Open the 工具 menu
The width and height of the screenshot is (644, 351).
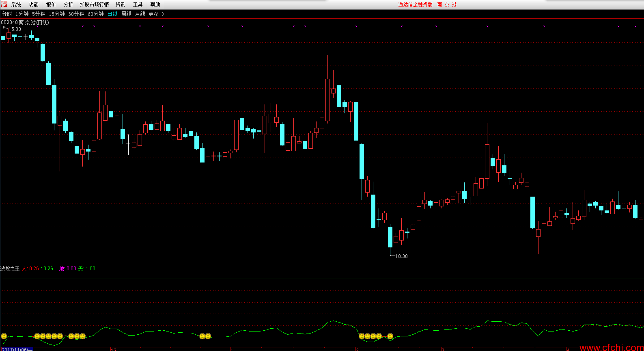138,4
